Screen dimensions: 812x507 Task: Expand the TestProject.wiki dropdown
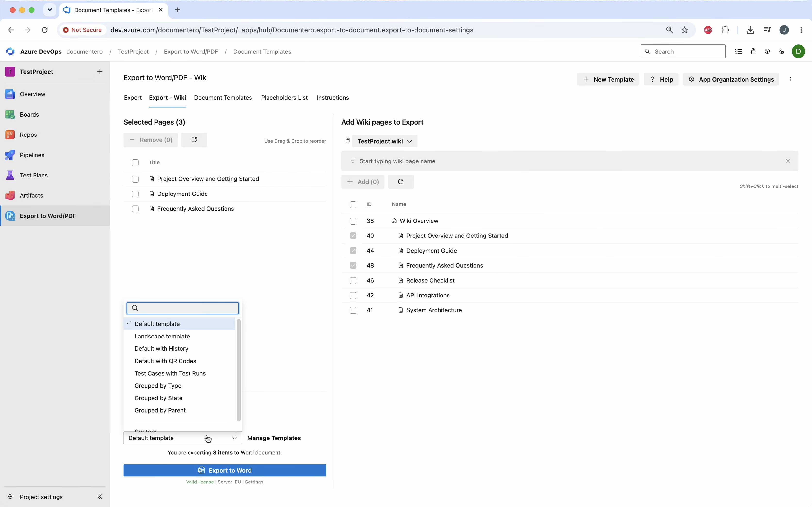pos(385,141)
